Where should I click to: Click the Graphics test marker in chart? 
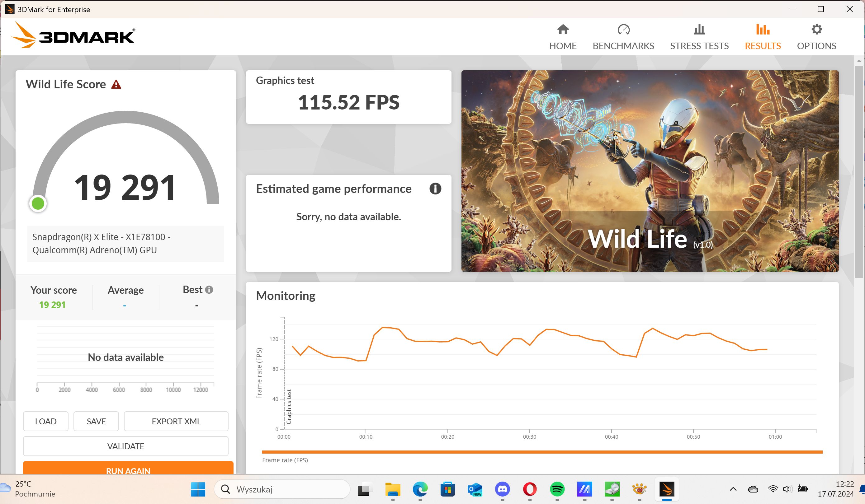(x=289, y=406)
